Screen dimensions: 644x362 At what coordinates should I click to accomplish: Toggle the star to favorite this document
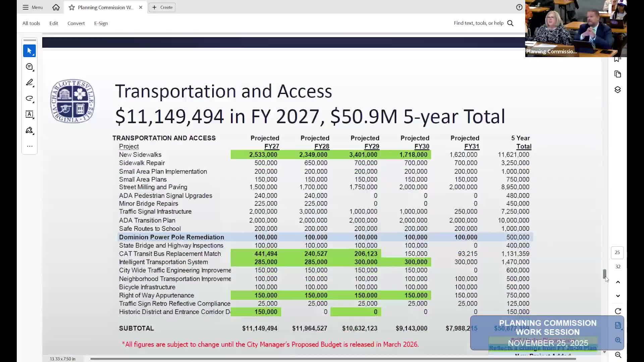71,7
